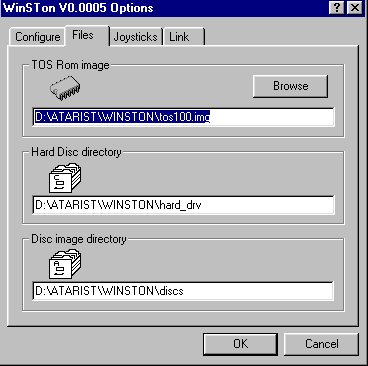The image size is (368, 366).
Task: Open the Joysticks tab
Action: [136, 36]
